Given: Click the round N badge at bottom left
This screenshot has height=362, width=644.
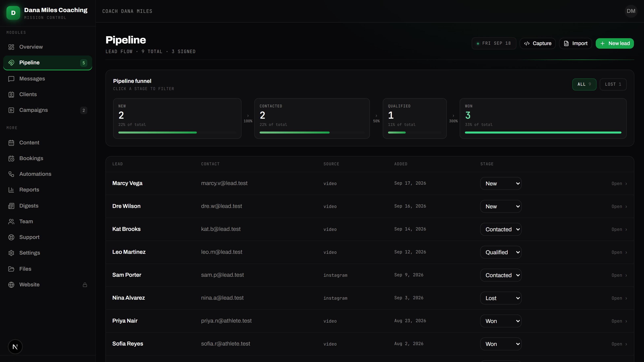Looking at the screenshot, I should [15, 347].
